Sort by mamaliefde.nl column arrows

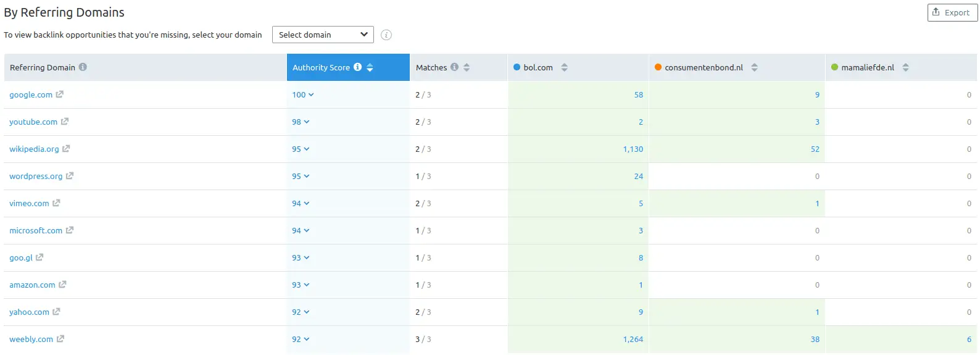(x=905, y=67)
